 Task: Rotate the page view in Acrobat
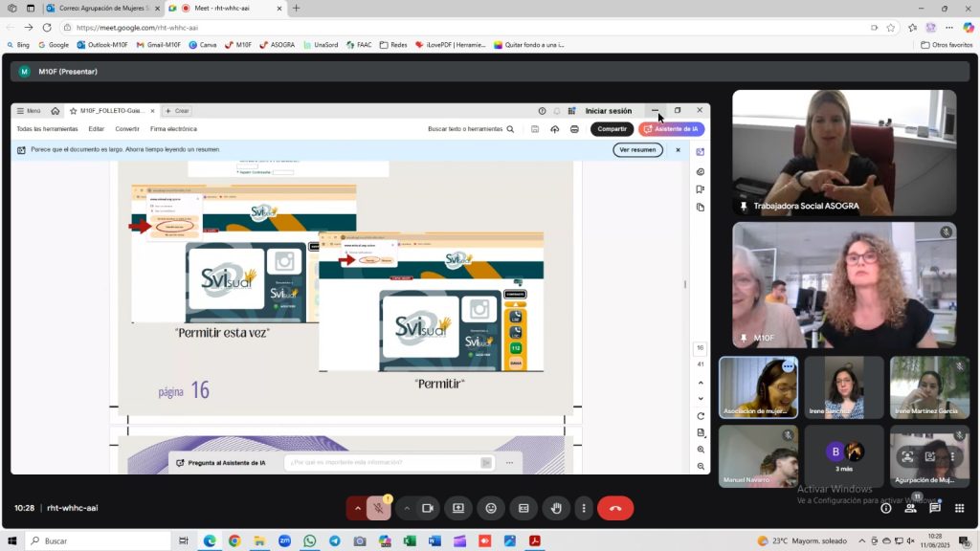(701, 416)
